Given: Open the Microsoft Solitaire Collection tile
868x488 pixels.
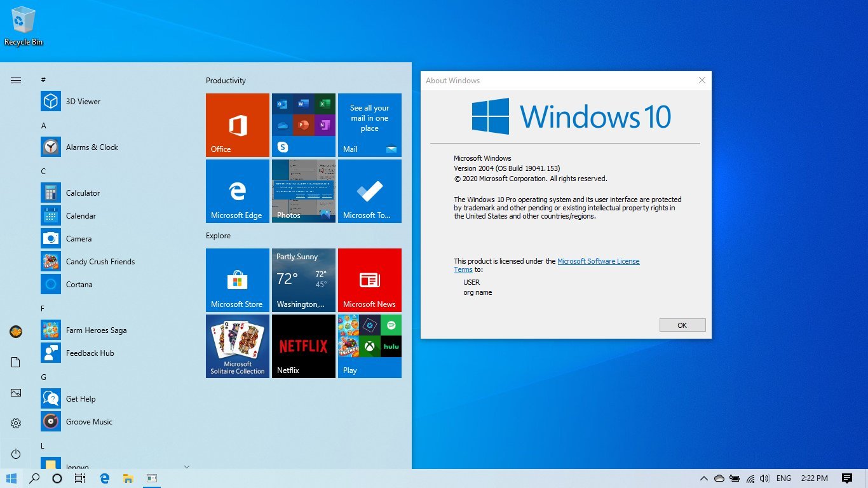Looking at the screenshot, I should tap(238, 346).
